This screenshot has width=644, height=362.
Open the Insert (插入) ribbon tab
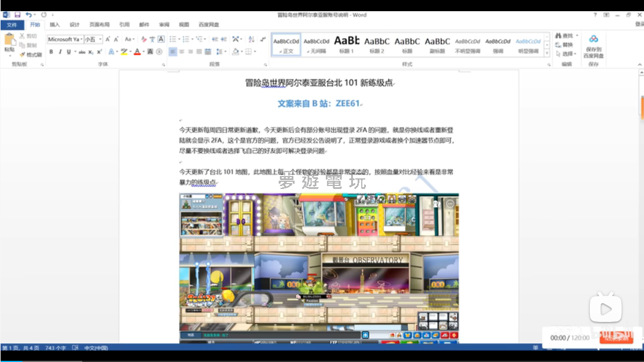coord(55,25)
